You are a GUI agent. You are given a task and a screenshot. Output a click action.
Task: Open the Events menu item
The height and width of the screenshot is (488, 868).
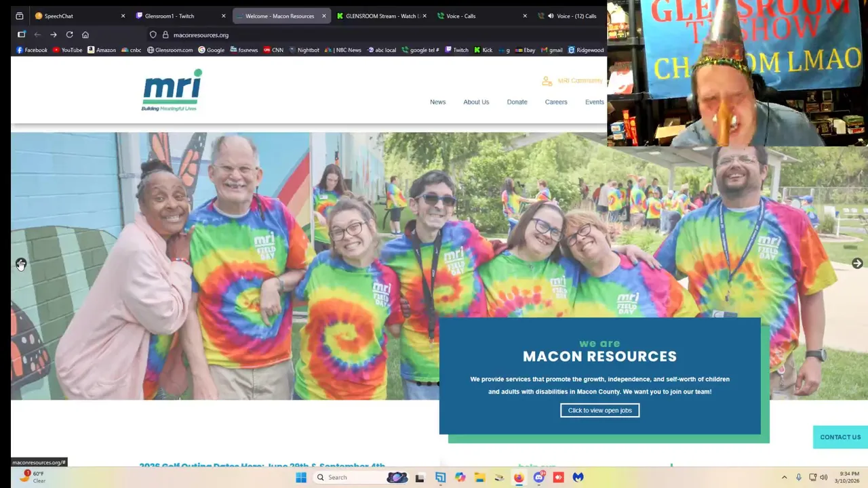click(x=595, y=102)
